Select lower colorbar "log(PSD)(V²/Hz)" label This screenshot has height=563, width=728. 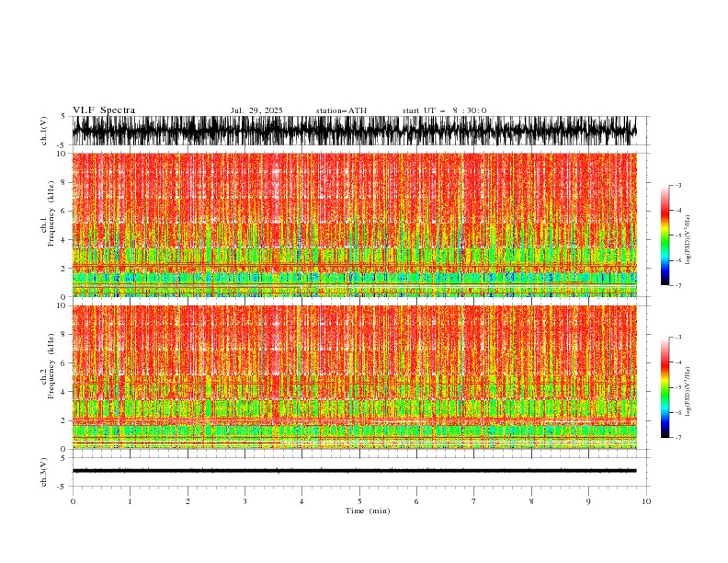coord(688,392)
